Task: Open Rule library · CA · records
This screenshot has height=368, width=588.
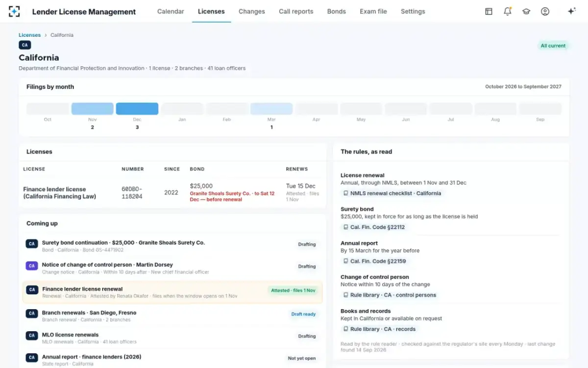Action: click(x=379, y=329)
